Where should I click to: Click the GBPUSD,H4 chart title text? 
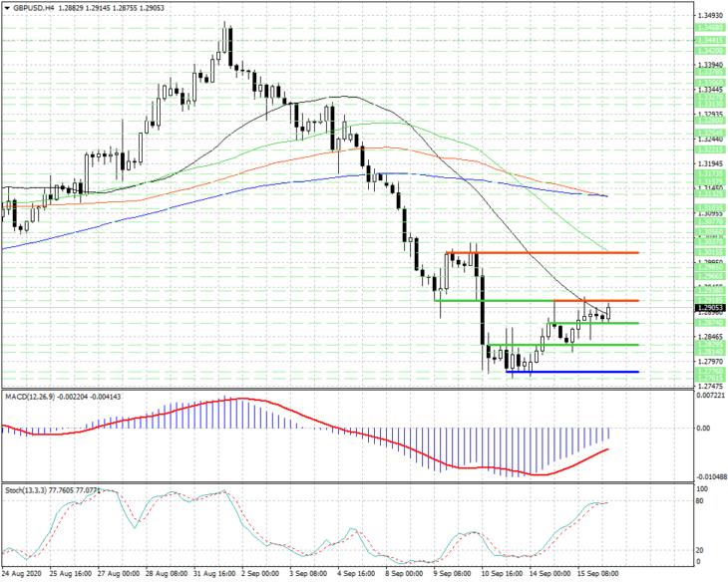click(33, 8)
